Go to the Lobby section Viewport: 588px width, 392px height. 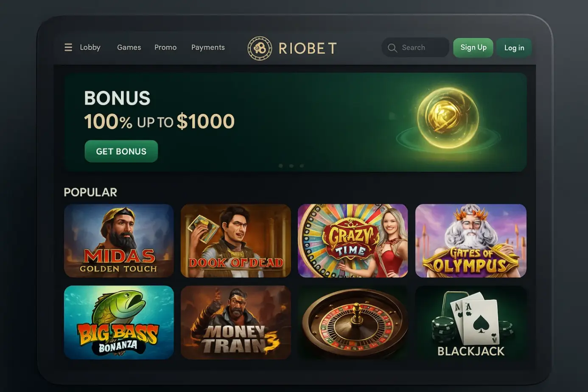pyautogui.click(x=90, y=47)
